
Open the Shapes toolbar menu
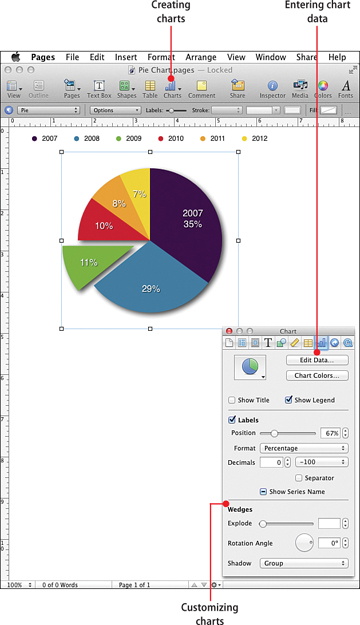pos(126,89)
